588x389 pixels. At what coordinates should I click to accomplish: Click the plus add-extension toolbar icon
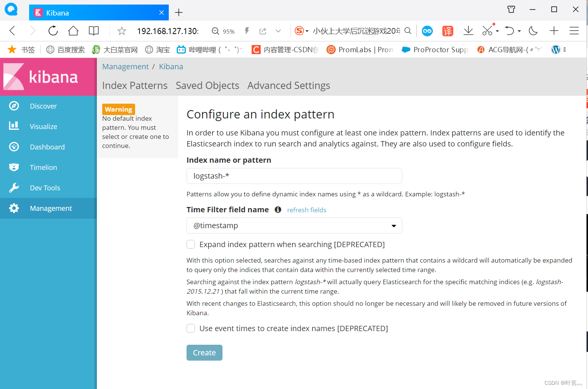click(x=554, y=31)
